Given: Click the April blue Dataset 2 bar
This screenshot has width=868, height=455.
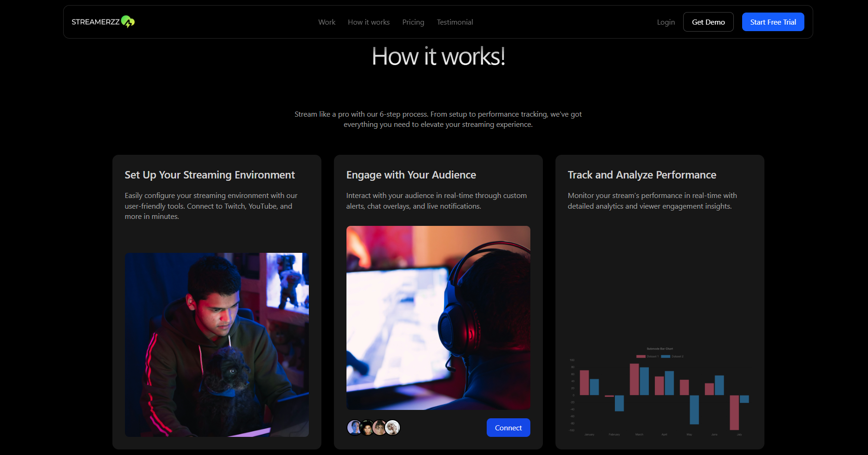Looking at the screenshot, I should click(x=669, y=383).
